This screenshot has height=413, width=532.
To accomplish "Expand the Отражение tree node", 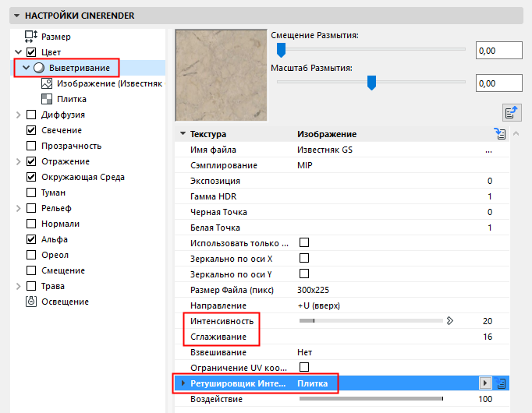I will [x=19, y=161].
